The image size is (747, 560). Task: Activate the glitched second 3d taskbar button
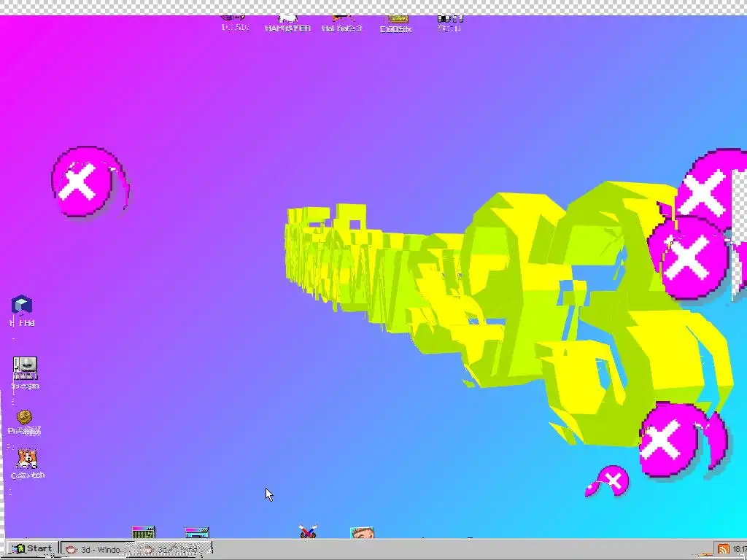pyautogui.click(x=172, y=549)
